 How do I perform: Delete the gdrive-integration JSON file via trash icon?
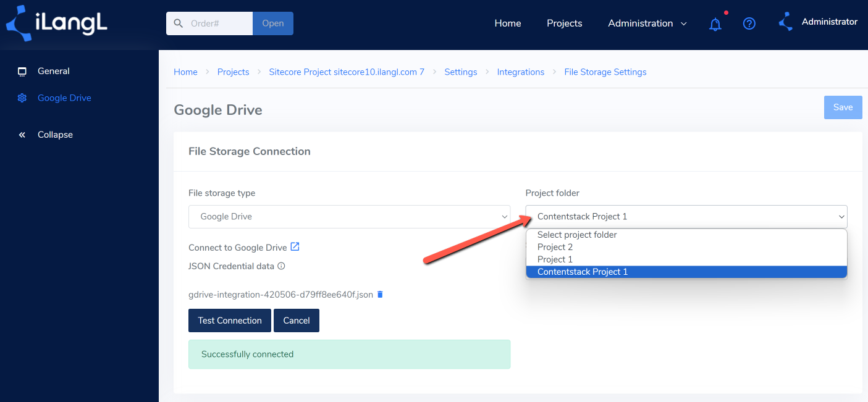tap(380, 295)
